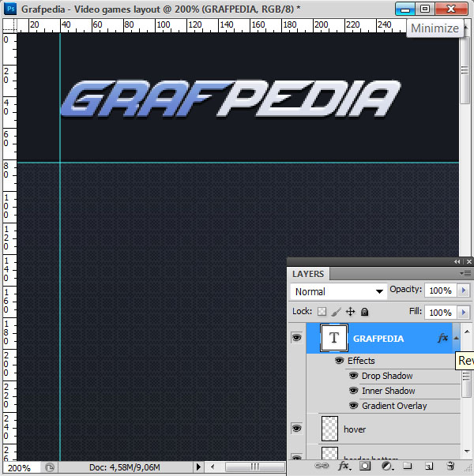This screenshot has width=474, height=476.
Task: Click the link layers icon
Action: (322, 466)
